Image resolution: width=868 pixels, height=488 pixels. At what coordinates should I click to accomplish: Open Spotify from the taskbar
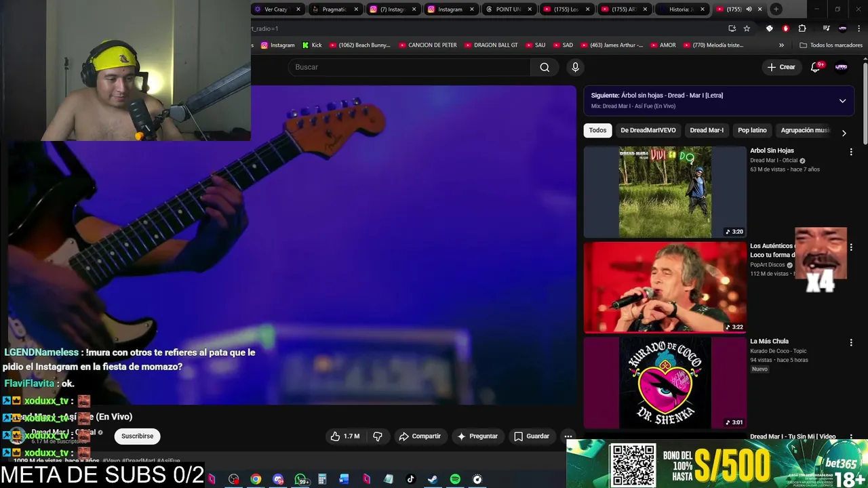[x=455, y=479]
